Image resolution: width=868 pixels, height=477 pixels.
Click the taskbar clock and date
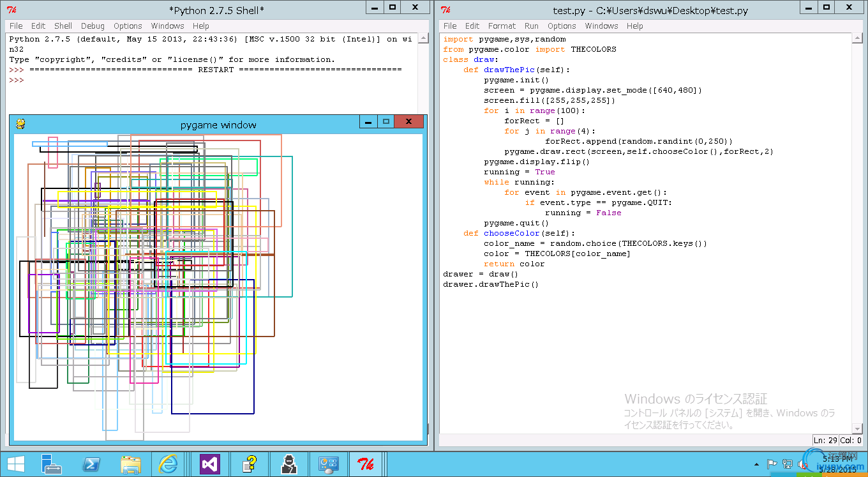tap(839, 464)
